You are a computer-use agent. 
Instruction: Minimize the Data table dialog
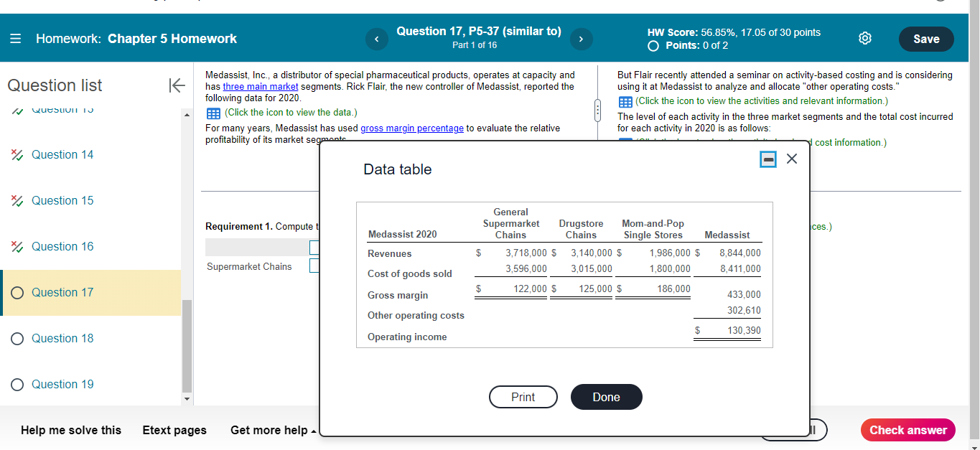pyautogui.click(x=767, y=159)
